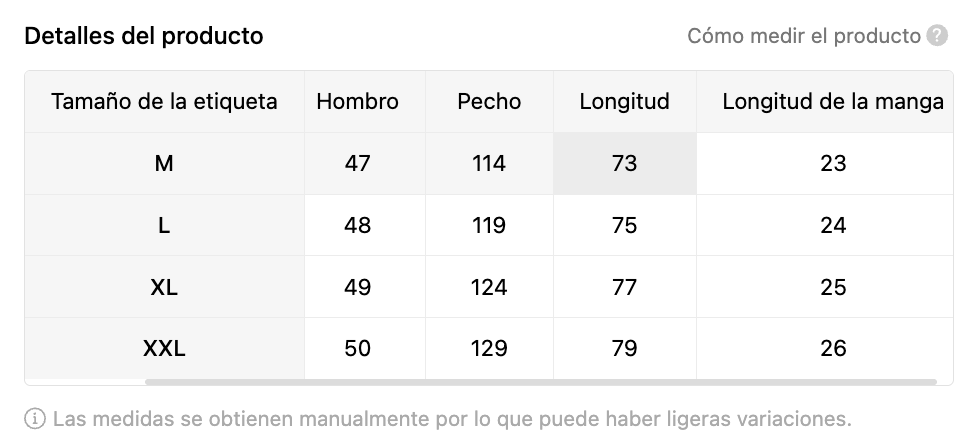
Task: Open 'Cómo medir el producto' link
Action: click(x=803, y=36)
